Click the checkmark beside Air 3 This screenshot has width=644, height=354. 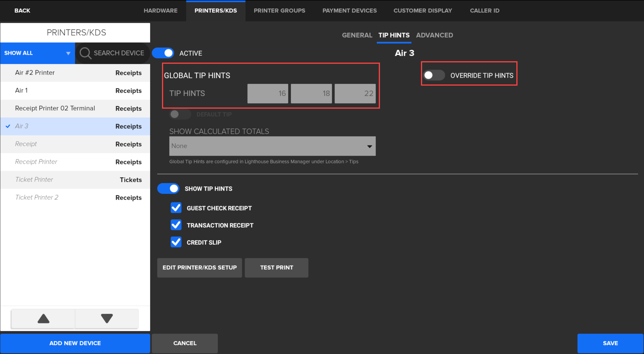pos(8,126)
